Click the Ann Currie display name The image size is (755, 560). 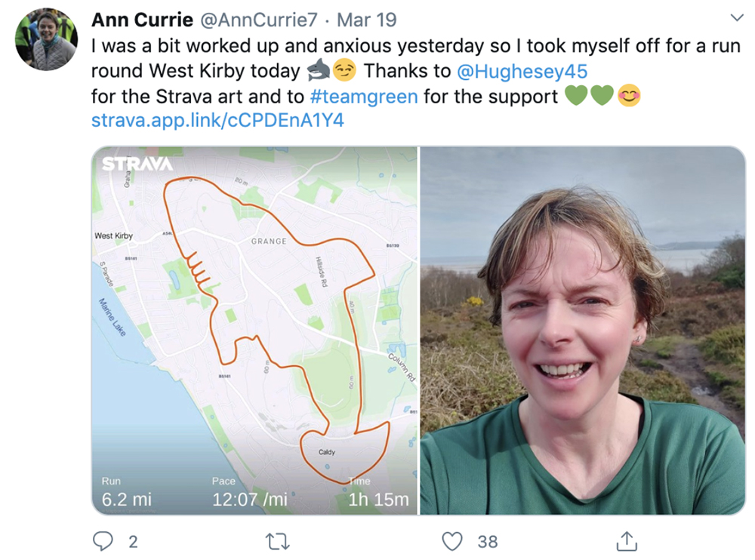[141, 18]
